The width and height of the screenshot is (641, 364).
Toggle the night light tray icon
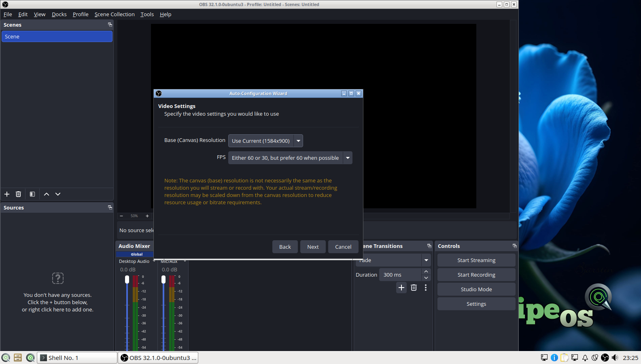(595, 358)
